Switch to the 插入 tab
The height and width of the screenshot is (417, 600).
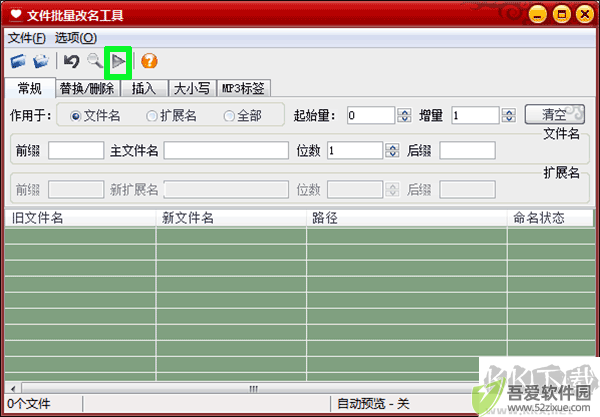(144, 89)
